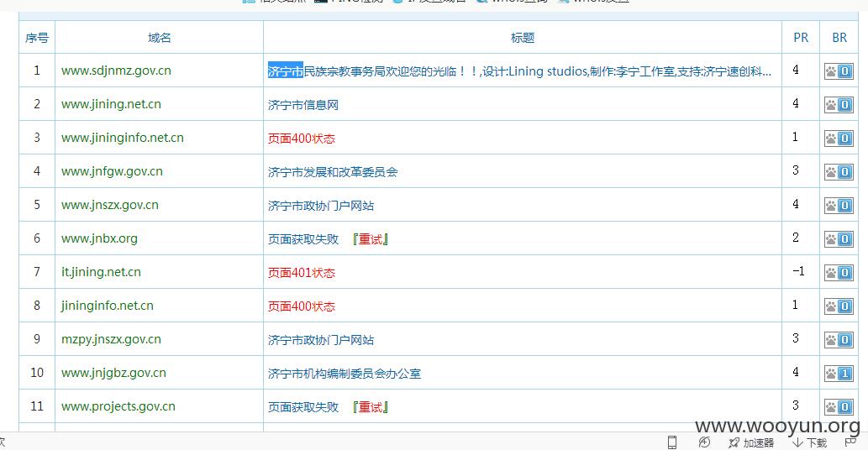Click 重试 retry for www.projects.gov.cn
This screenshot has height=450, width=868.
371,407
